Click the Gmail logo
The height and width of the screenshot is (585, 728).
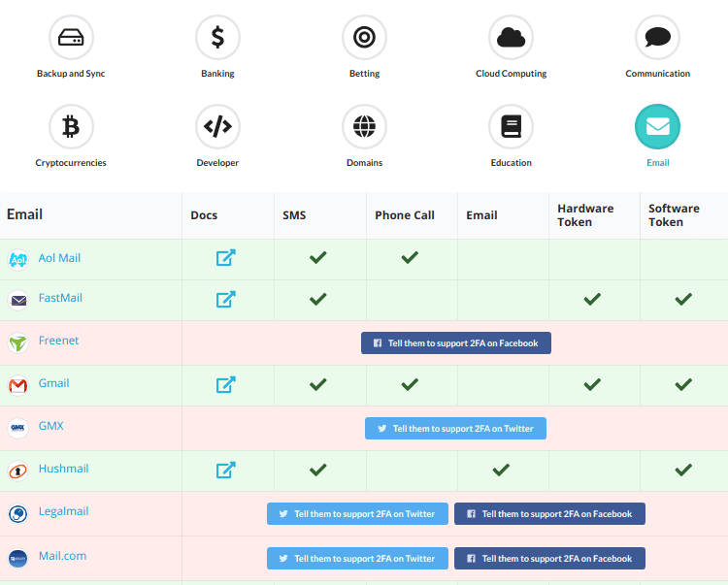(18, 385)
